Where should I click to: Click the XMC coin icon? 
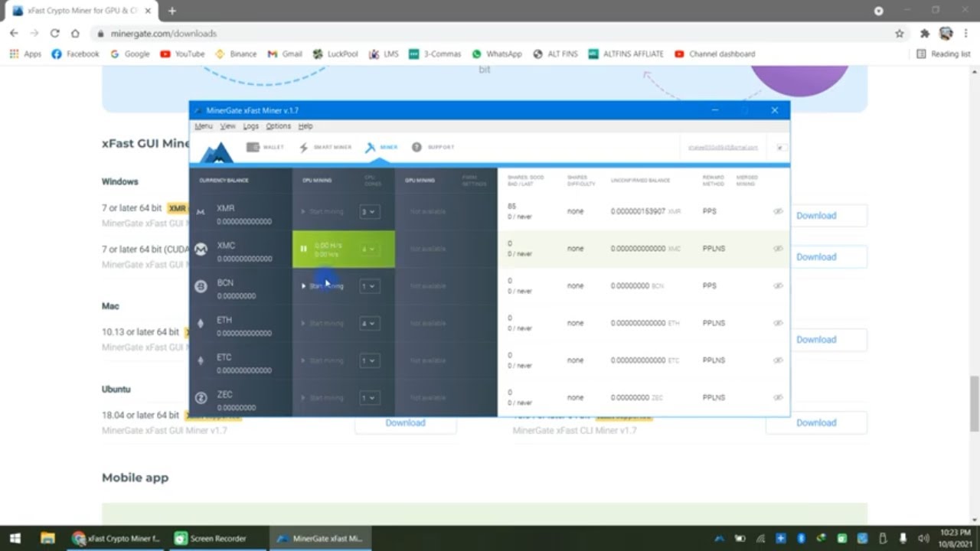pos(201,249)
